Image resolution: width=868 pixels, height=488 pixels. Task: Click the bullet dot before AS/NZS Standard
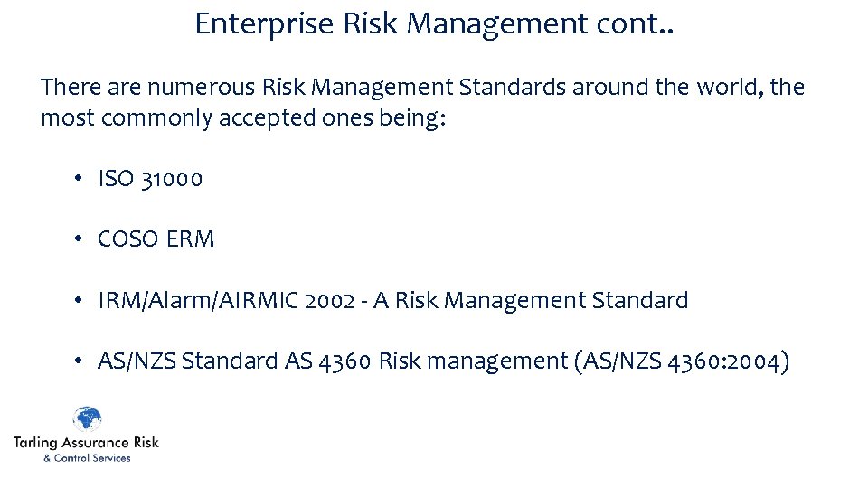click(80, 361)
